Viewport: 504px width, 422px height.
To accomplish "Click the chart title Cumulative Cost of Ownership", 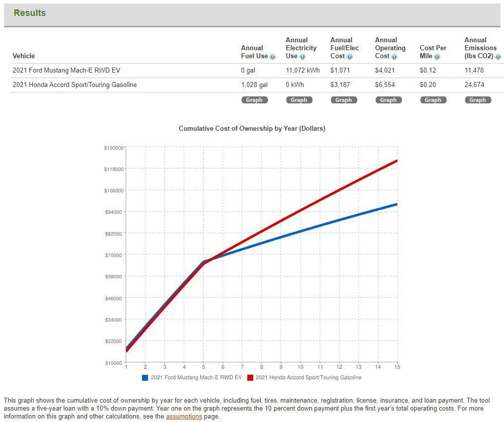I will [x=252, y=129].
